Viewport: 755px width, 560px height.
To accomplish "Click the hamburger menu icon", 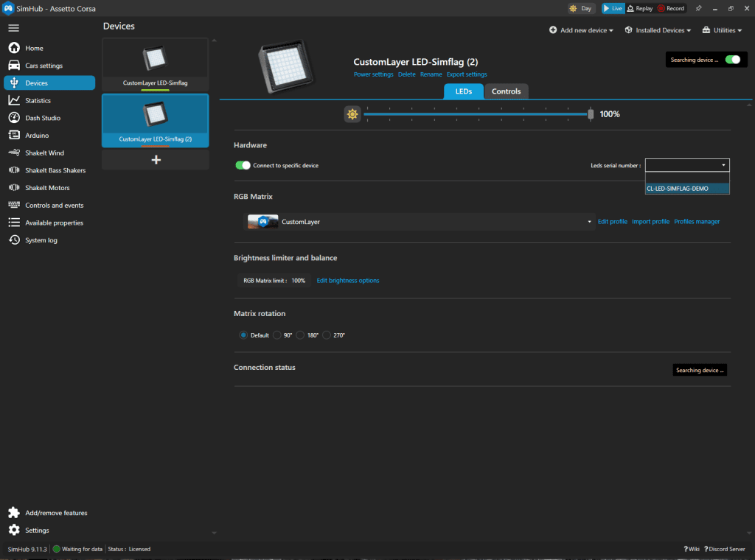I will [13, 28].
